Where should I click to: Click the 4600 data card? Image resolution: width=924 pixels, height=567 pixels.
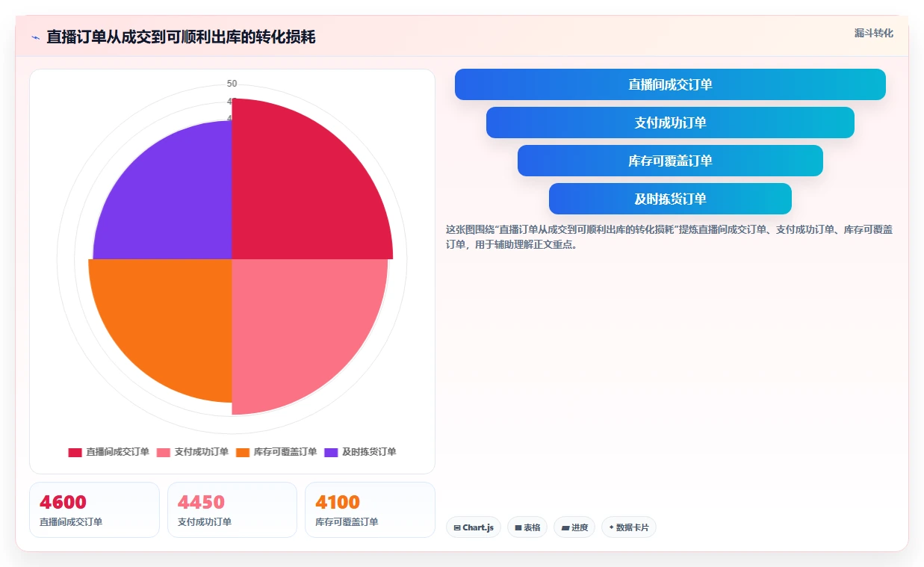(x=94, y=509)
